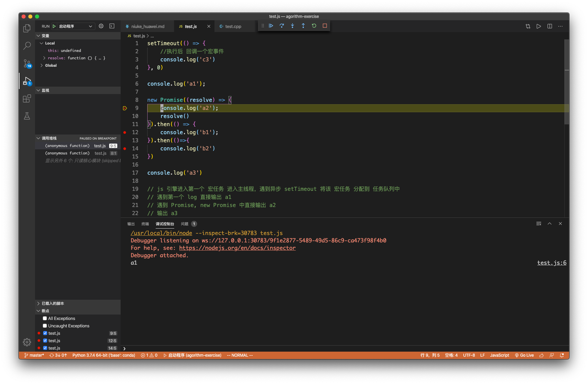Toggle the All Exceptions checkbox
588x384 pixels.
pos(45,318)
